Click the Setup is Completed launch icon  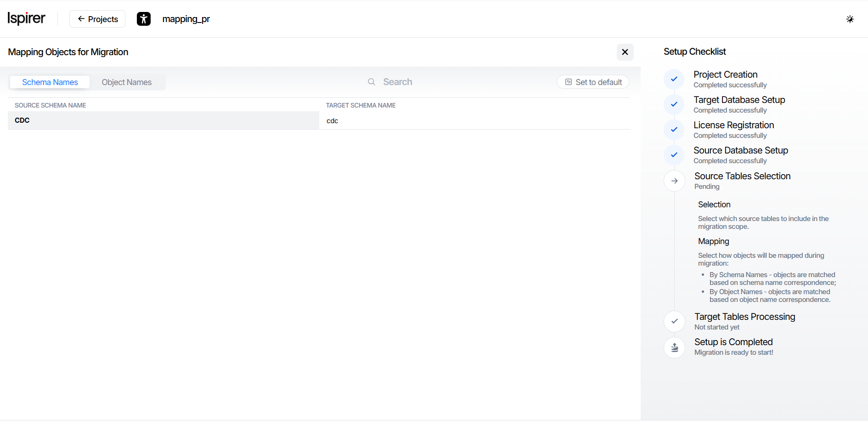[x=674, y=347]
